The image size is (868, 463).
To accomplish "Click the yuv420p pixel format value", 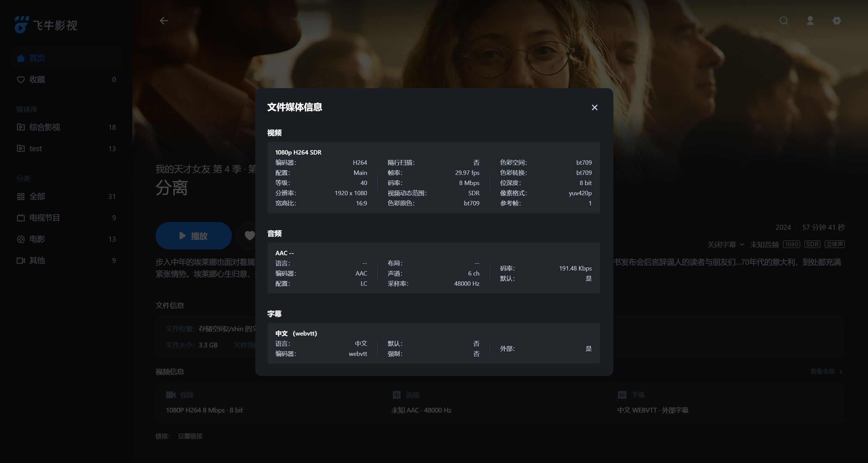I will (x=580, y=193).
